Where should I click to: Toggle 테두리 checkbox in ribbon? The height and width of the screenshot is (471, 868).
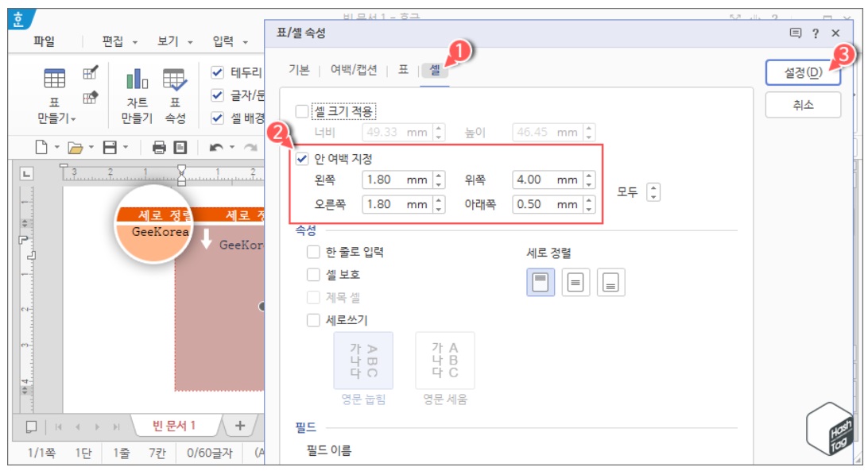[218, 72]
